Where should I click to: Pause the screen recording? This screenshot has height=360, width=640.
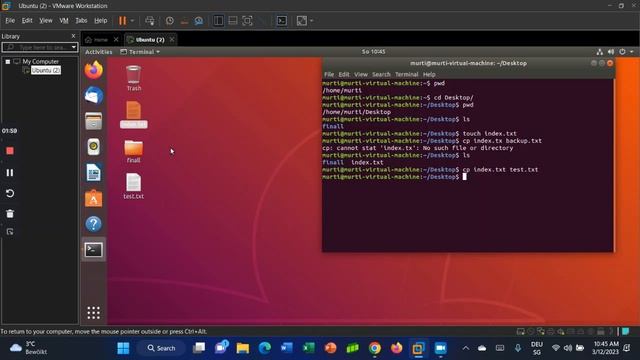click(10, 173)
